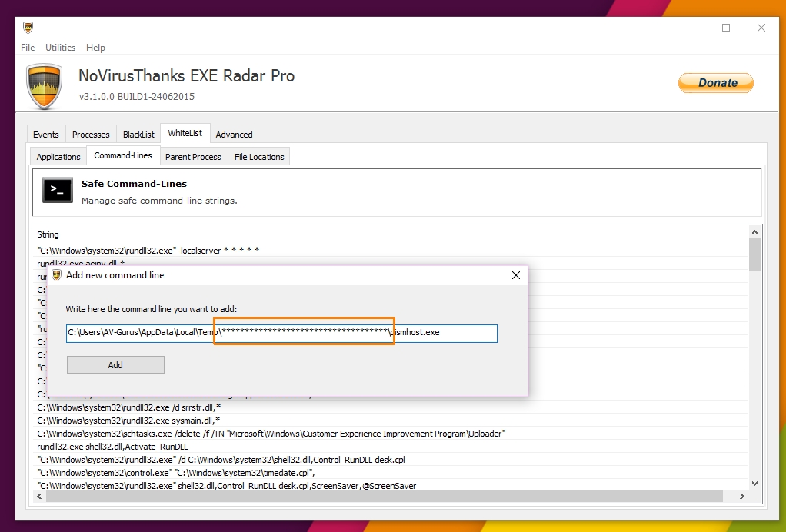This screenshot has width=786, height=532.
Task: Close the Add new command line dialog
Action: click(516, 275)
